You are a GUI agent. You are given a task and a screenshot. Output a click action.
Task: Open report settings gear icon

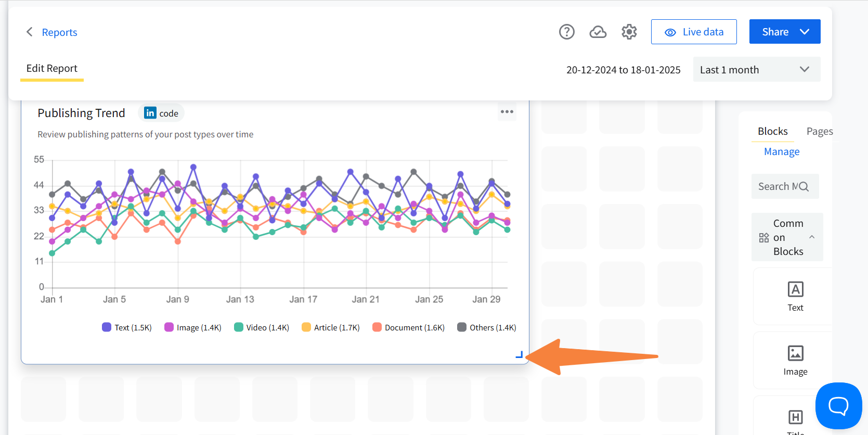point(629,32)
